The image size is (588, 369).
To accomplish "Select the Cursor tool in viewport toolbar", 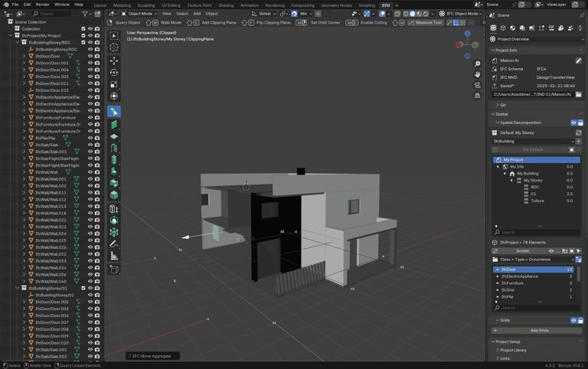I will pos(114,47).
